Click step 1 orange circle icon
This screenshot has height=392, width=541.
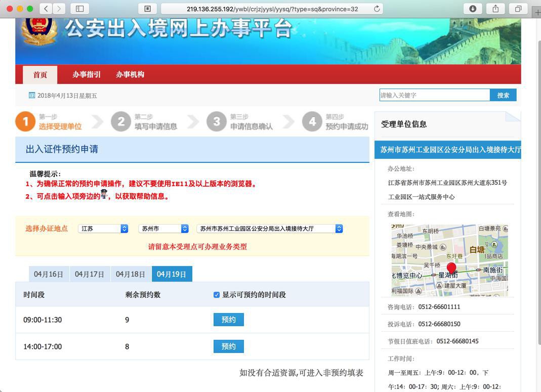click(x=25, y=121)
